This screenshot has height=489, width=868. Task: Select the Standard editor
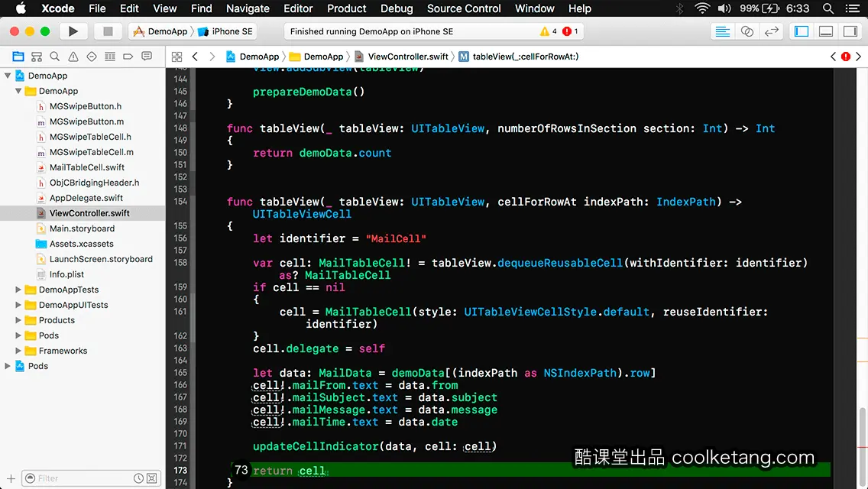pos(722,31)
